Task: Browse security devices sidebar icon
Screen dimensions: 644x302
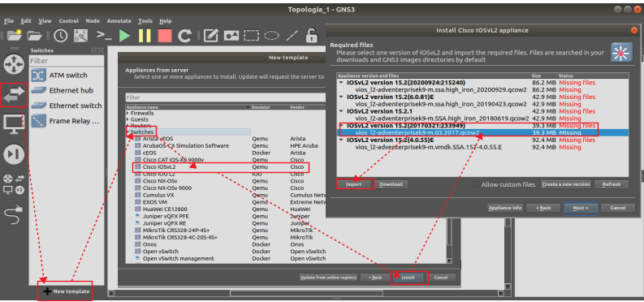Action: tap(14, 154)
